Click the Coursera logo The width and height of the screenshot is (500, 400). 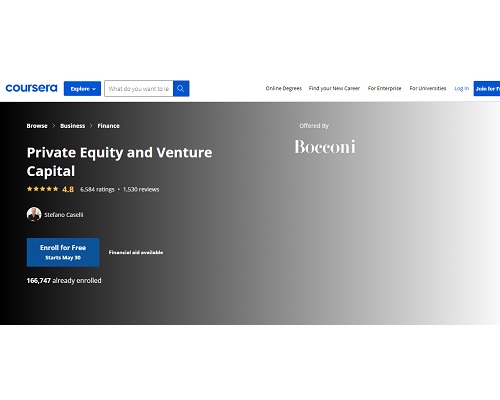(x=31, y=88)
